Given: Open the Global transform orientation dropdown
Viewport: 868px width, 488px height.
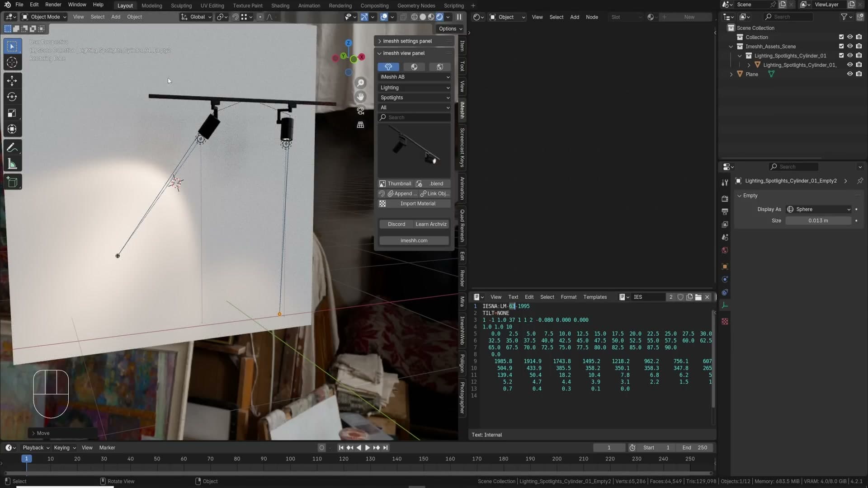Looking at the screenshot, I should [x=196, y=17].
